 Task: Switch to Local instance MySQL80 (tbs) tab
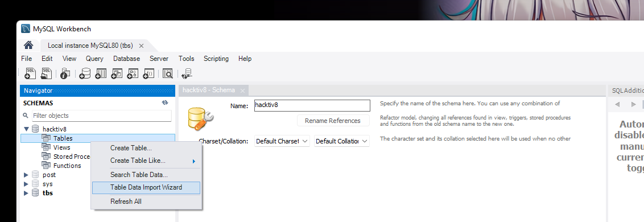coord(90,46)
